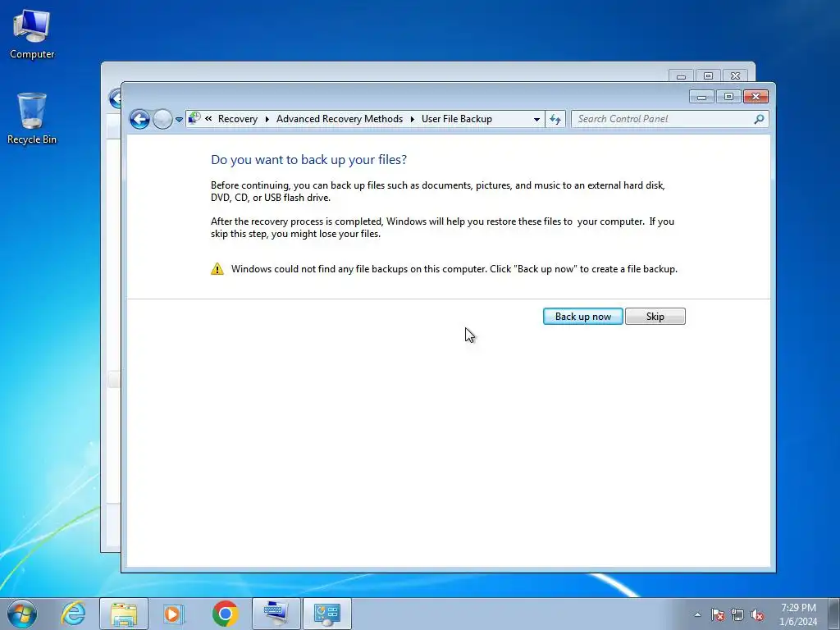840x630 pixels.
Task: Click the Skip button
Action: click(x=655, y=316)
